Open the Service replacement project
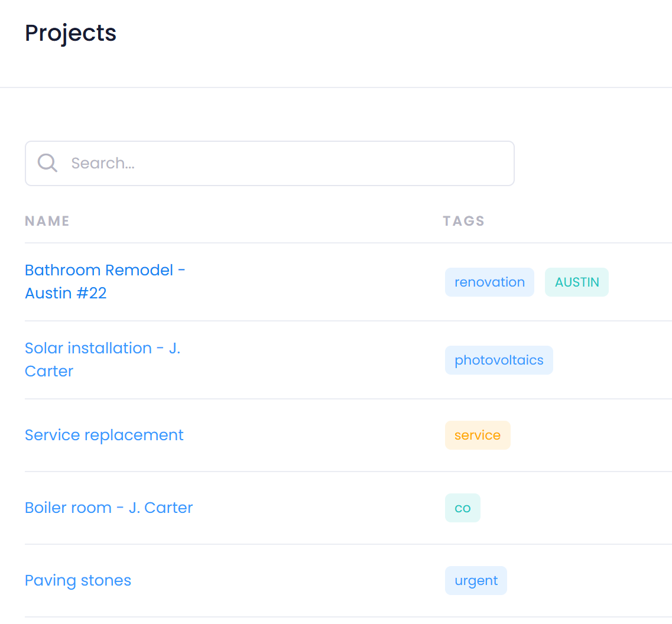 (x=104, y=435)
